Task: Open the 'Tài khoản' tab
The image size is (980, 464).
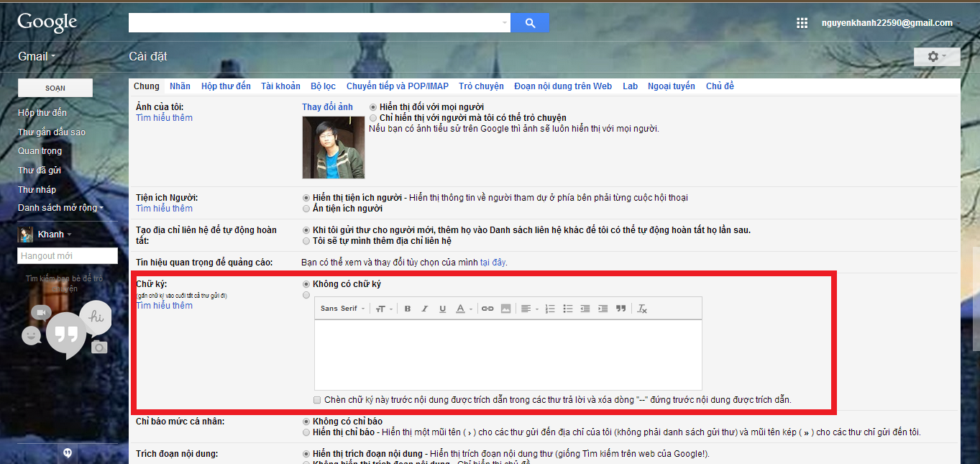Action: 280,86
